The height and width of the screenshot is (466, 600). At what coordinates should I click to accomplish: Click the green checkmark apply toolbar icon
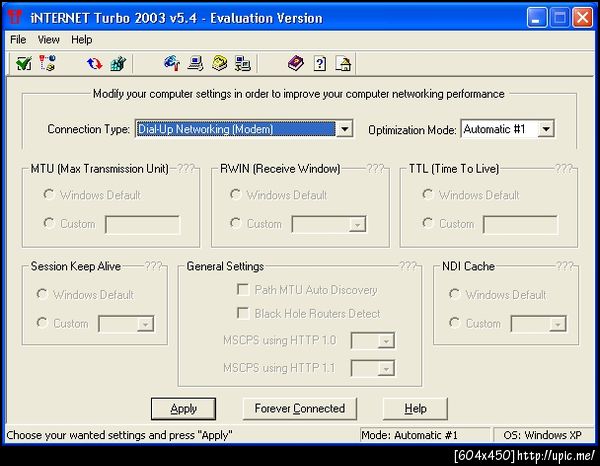point(24,64)
